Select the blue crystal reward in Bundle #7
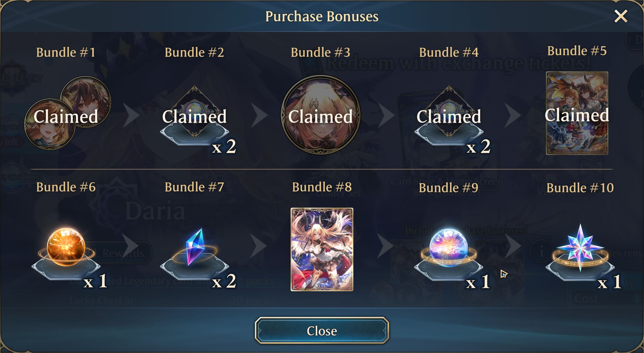This screenshot has width=644, height=353. [x=195, y=247]
